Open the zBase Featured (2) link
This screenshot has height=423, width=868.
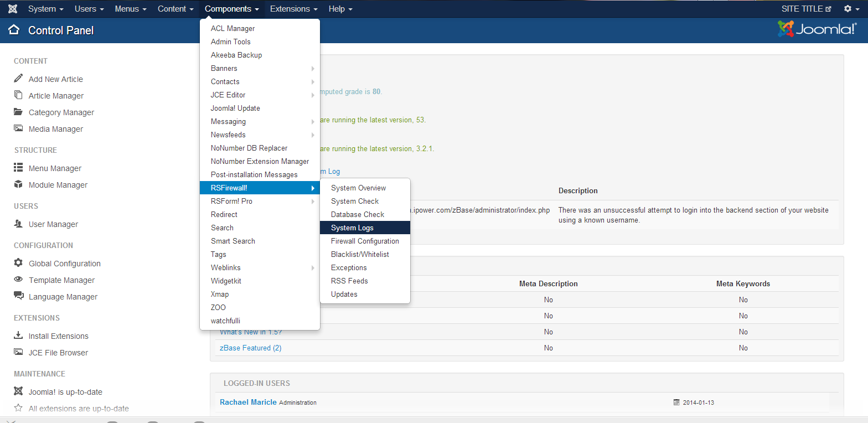pos(251,348)
